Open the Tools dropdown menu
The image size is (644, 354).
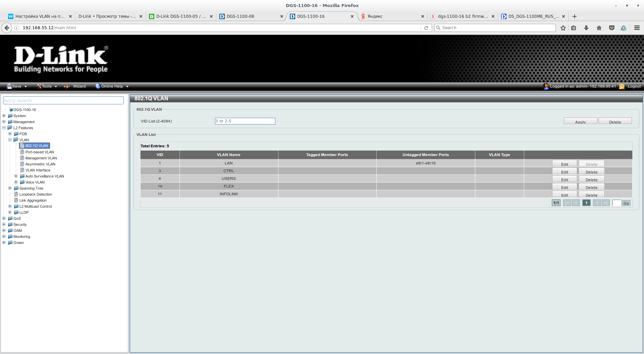[47, 86]
